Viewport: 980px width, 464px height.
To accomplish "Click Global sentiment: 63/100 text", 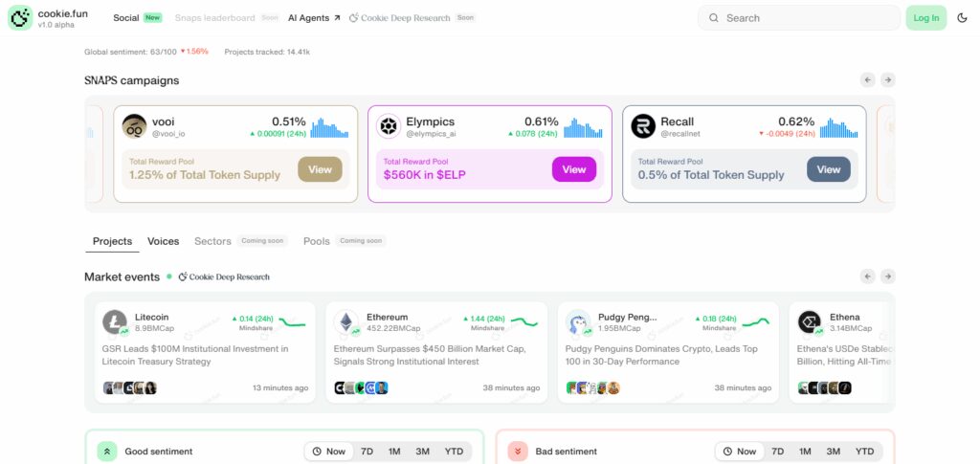I will [130, 52].
